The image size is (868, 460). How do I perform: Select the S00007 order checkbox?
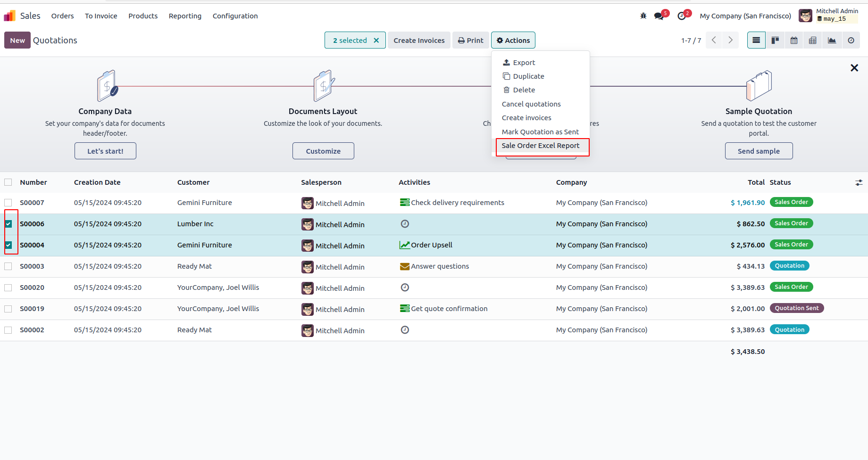tap(8, 203)
